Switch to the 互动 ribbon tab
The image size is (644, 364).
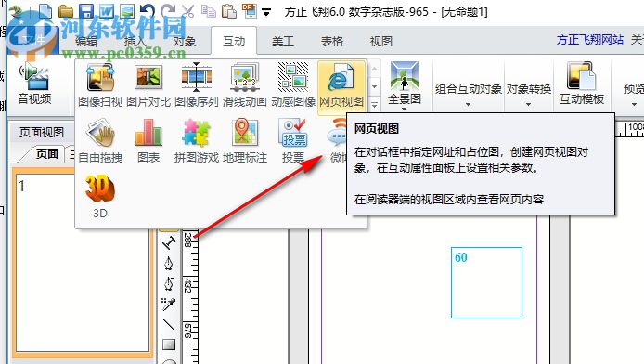234,41
